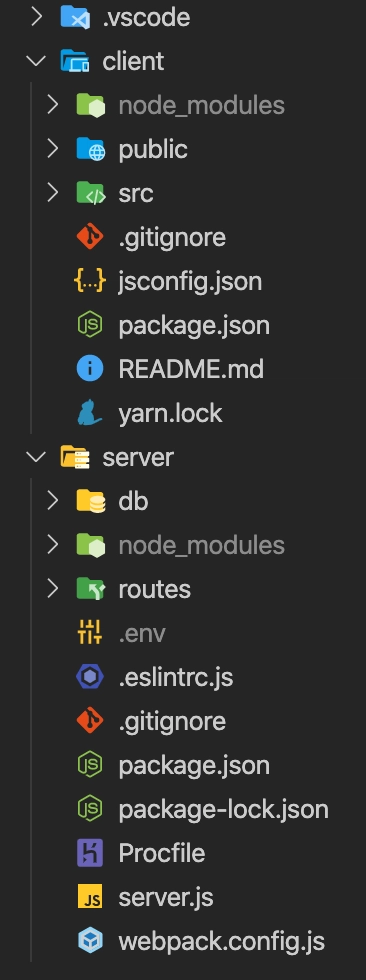
Task: Collapse the server folder chevron
Action: click(36, 457)
